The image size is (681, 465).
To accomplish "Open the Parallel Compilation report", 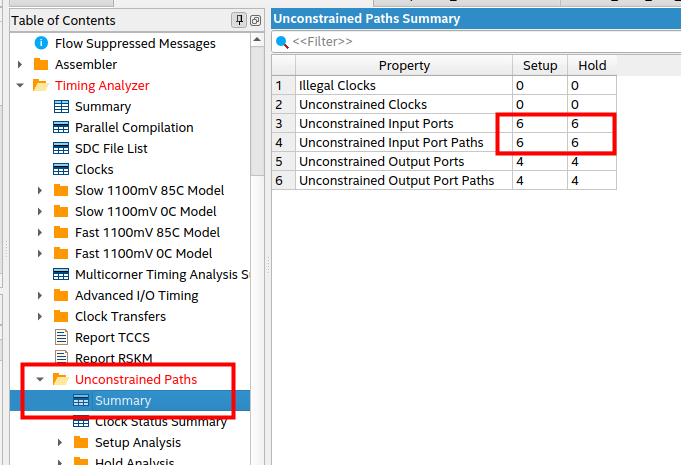I will [x=134, y=127].
